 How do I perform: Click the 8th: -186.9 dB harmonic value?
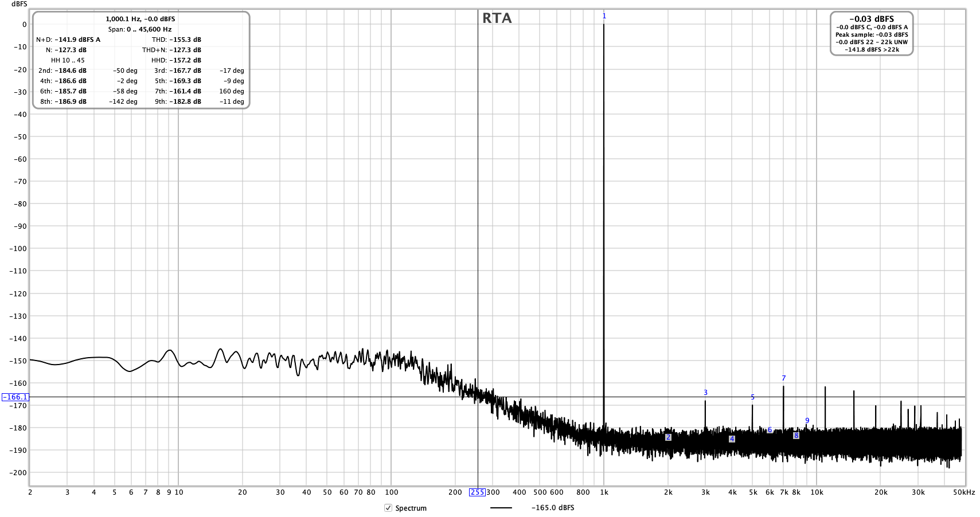(x=63, y=101)
